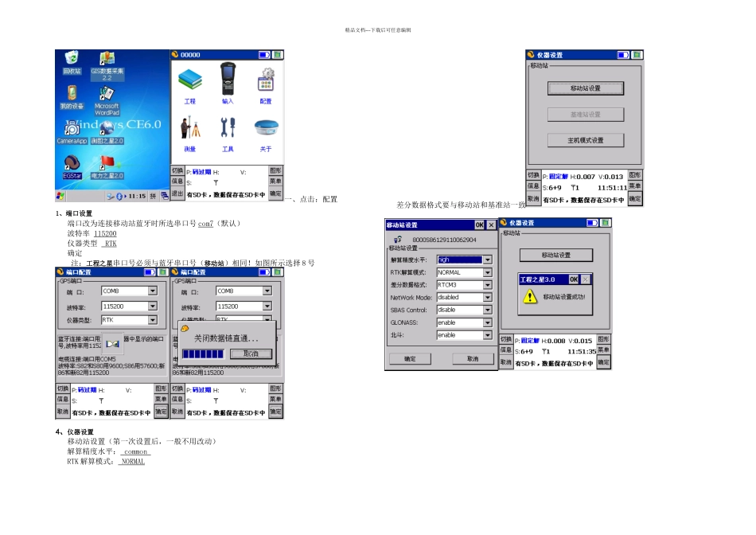756x535 pixels.
Task: Click the clock 11:15 in the CE taskbar
Action: click(137, 197)
